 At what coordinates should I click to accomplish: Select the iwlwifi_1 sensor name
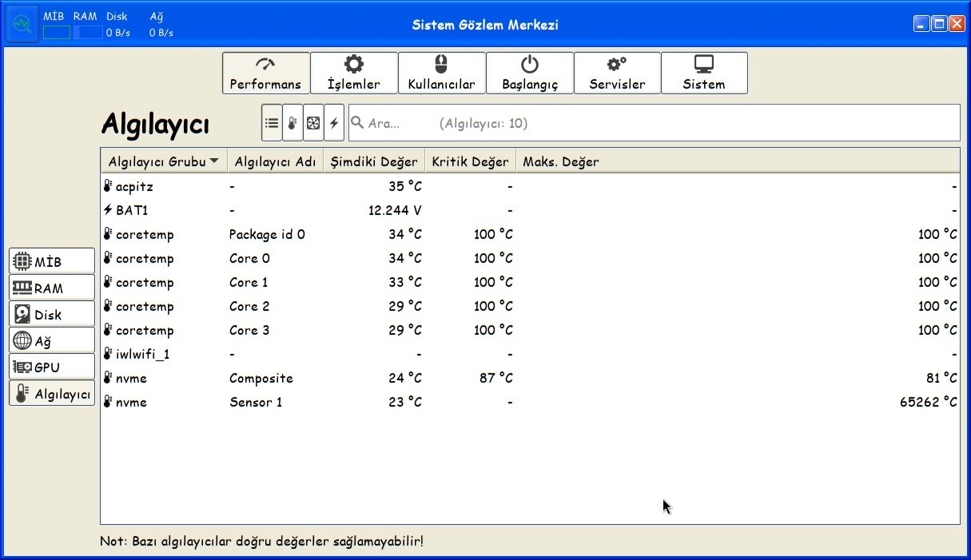tap(143, 354)
